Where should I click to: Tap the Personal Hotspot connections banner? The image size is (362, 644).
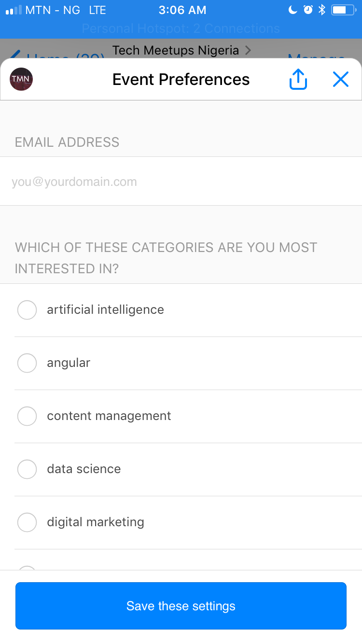coord(181,28)
